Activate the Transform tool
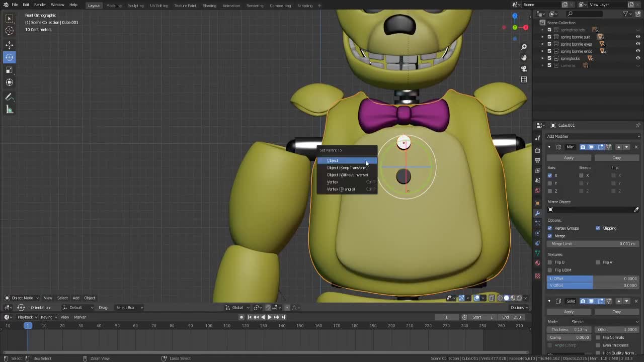The width and height of the screenshot is (644, 362). pos(9,82)
